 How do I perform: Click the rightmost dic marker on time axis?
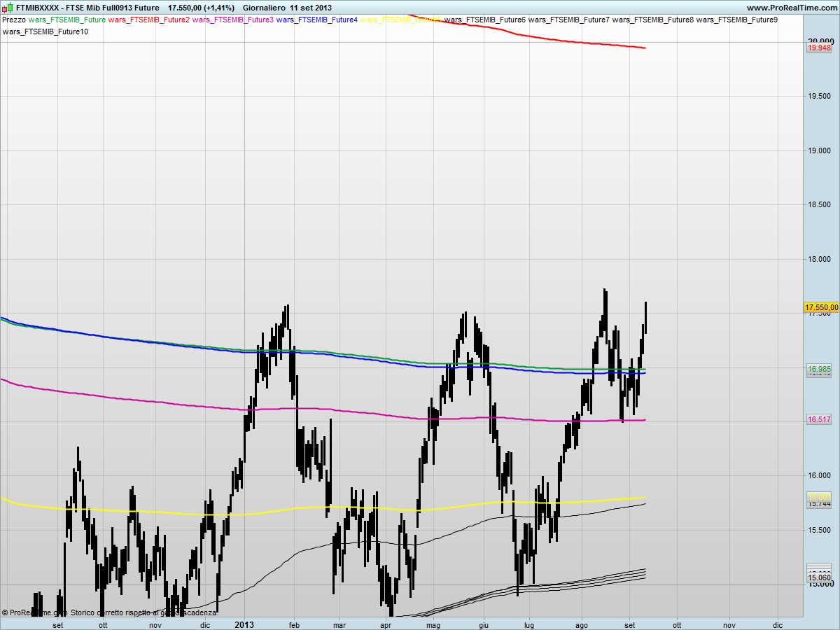778,624
